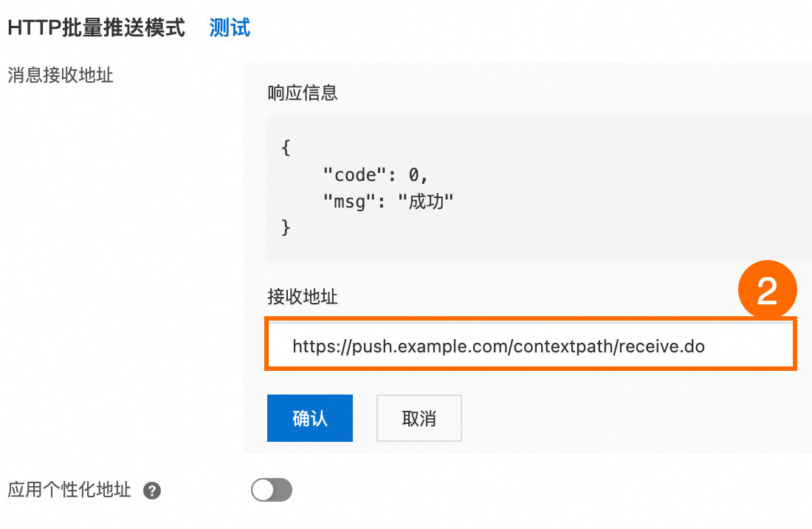Click the "成功" message value
Viewport: 812px width, 529px height.
pos(426,201)
